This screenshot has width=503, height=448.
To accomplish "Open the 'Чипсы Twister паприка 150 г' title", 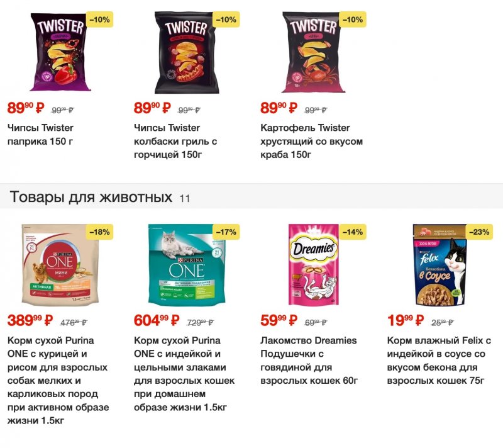I will coord(40,135).
